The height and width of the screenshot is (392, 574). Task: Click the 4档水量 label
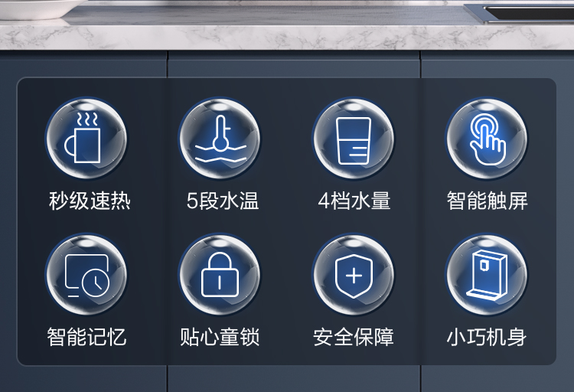tap(354, 201)
